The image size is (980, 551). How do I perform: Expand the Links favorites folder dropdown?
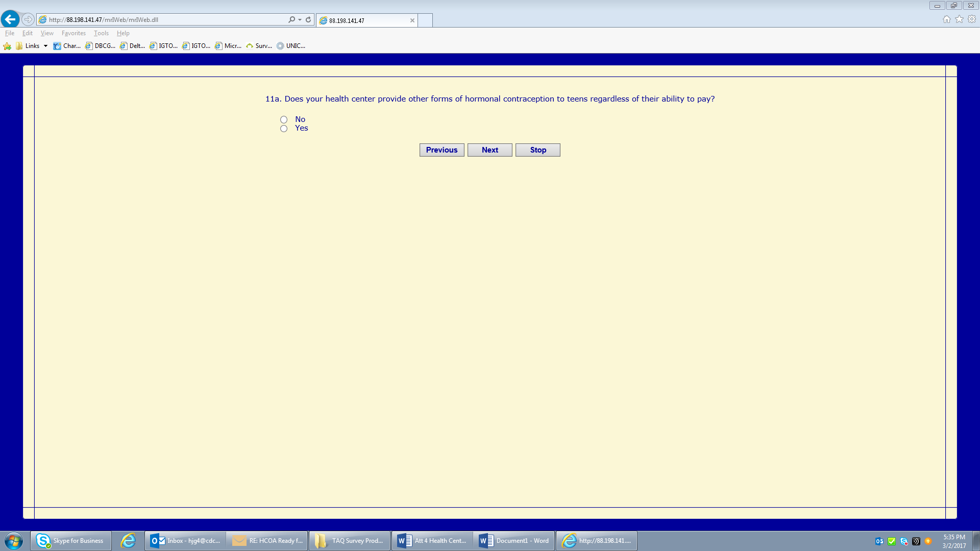pos(45,46)
